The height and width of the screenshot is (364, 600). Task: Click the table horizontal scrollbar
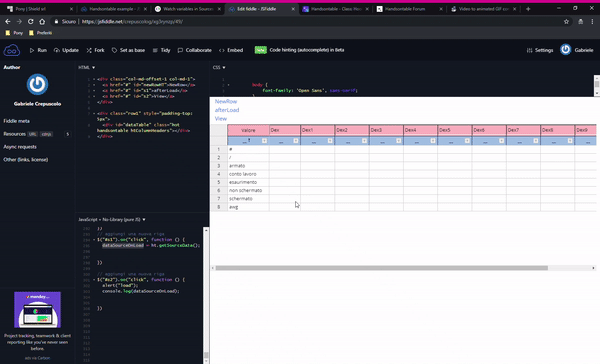(x=382, y=268)
